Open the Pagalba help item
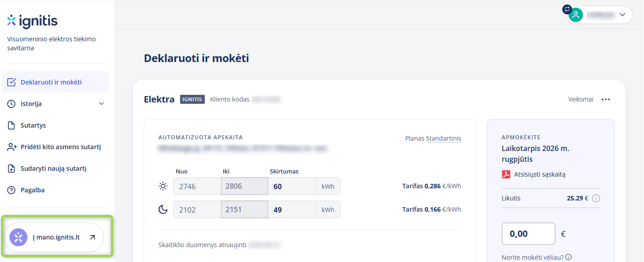644x262 pixels. (x=56, y=190)
